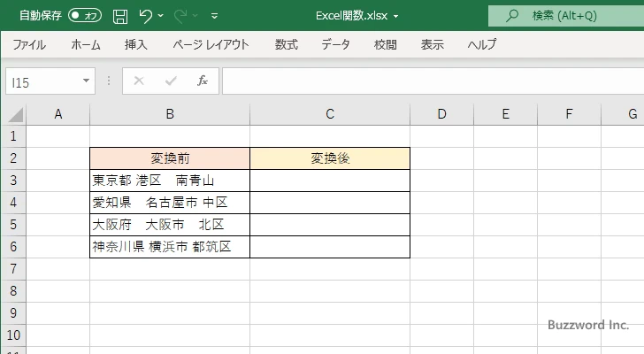644x354 pixels.
Task: Open the データ tab
Action: click(x=335, y=44)
